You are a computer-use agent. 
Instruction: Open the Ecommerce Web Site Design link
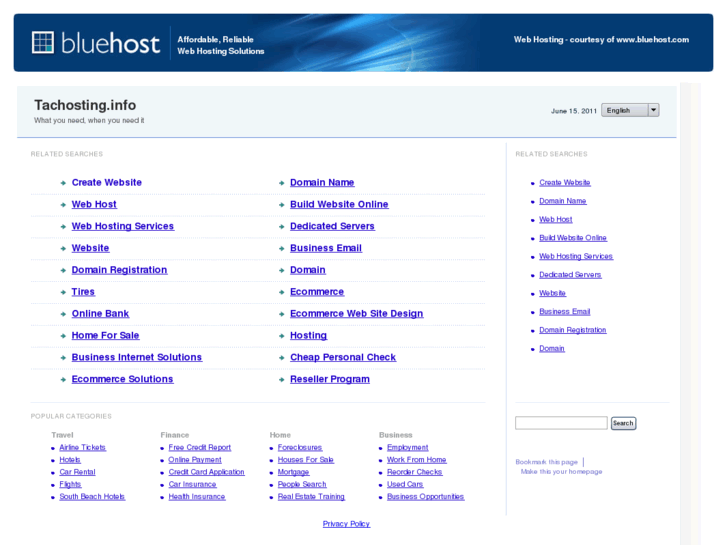click(357, 314)
